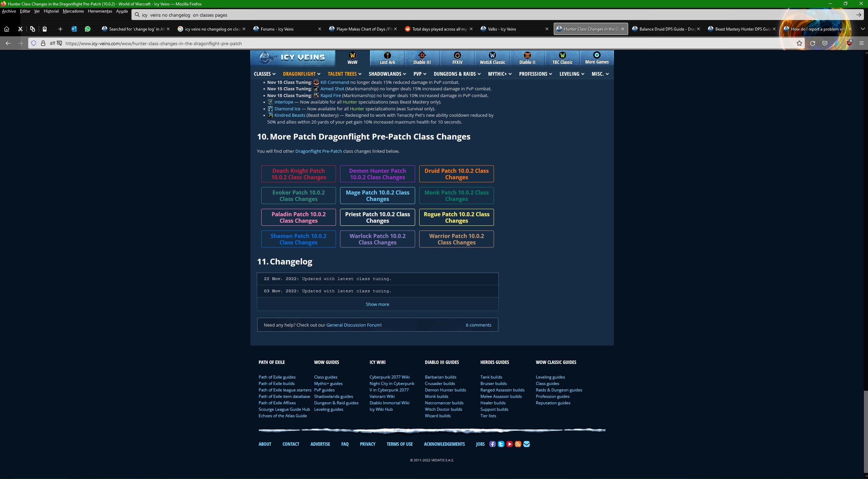Expand the SHADOWLANDS dropdown

[387, 74]
